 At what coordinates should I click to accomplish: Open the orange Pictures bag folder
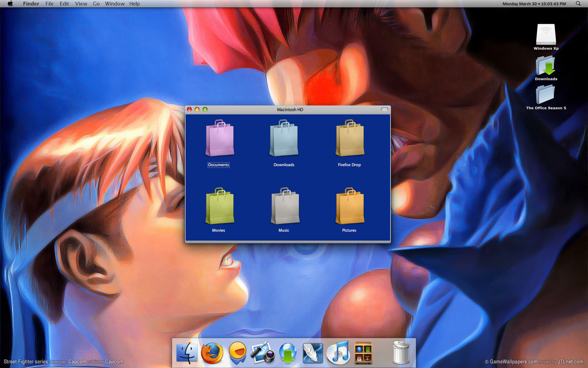point(350,206)
